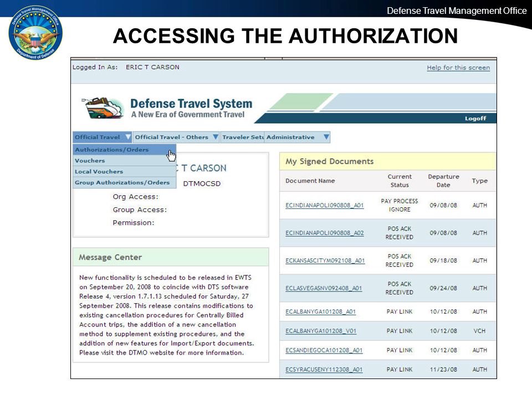Screen dimensions: 532x399
Task: Open the Administrative menu
Action: 298,137
